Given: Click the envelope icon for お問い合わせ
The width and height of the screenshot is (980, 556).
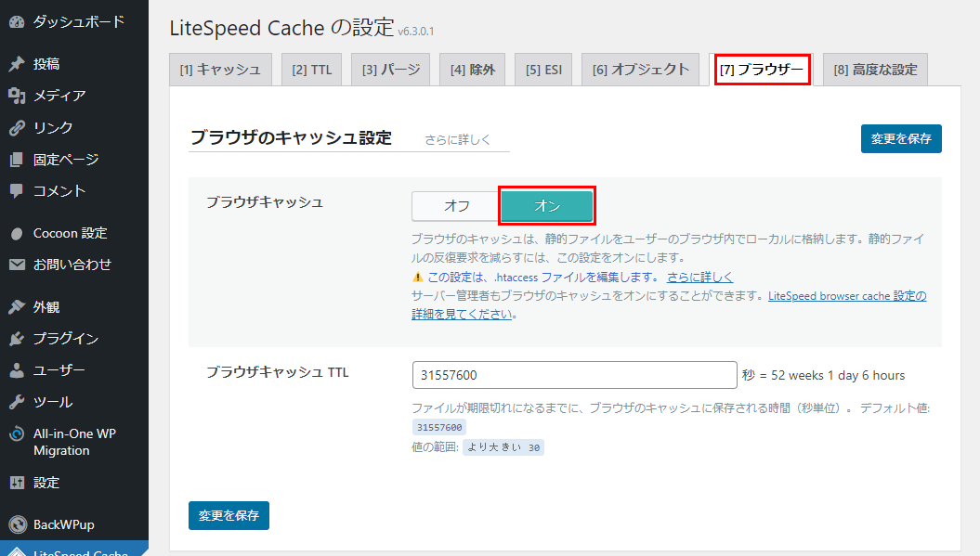Looking at the screenshot, I should 17,265.
